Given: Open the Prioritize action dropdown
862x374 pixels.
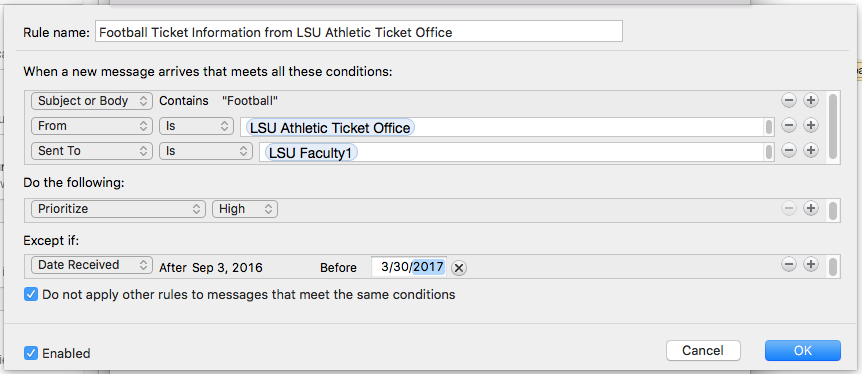Looking at the screenshot, I should point(119,209).
